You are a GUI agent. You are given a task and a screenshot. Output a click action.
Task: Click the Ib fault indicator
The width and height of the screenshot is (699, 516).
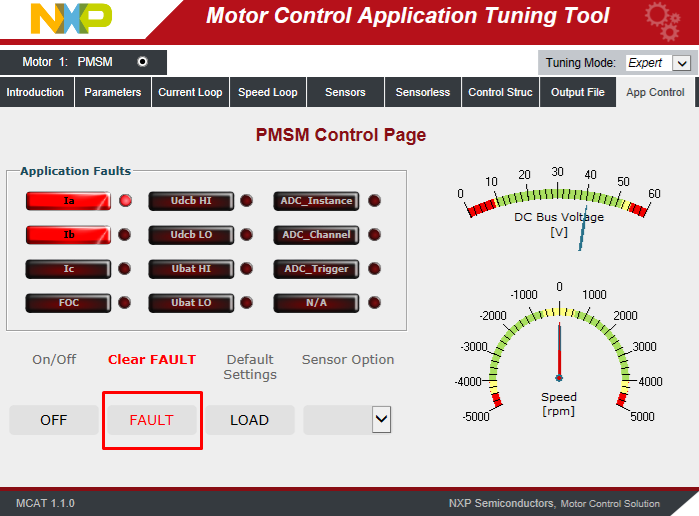click(x=68, y=235)
